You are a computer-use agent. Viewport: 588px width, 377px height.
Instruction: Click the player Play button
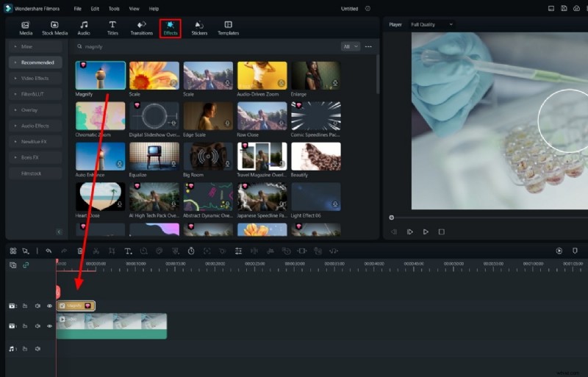[x=426, y=231]
